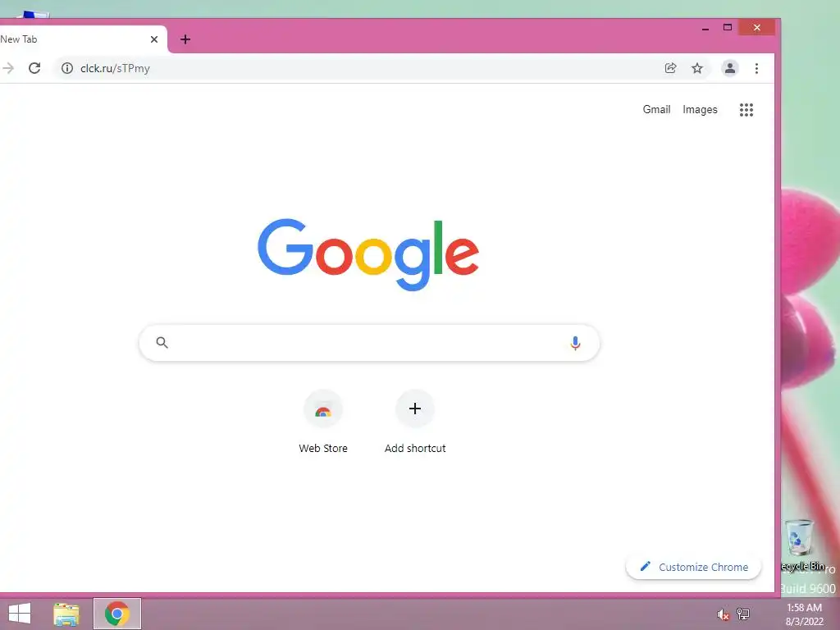Screen dimensions: 840x630
Task: Start voice search with the microphone icon
Action: [x=575, y=343]
